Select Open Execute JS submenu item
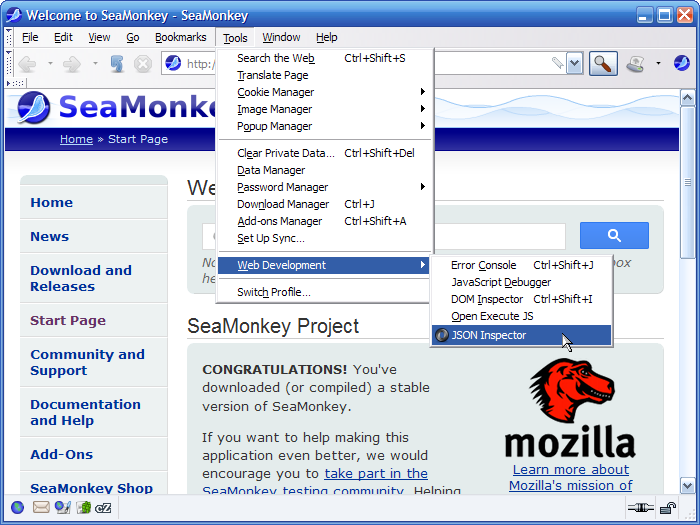The height and width of the screenshot is (525, 700). pyautogui.click(x=521, y=316)
